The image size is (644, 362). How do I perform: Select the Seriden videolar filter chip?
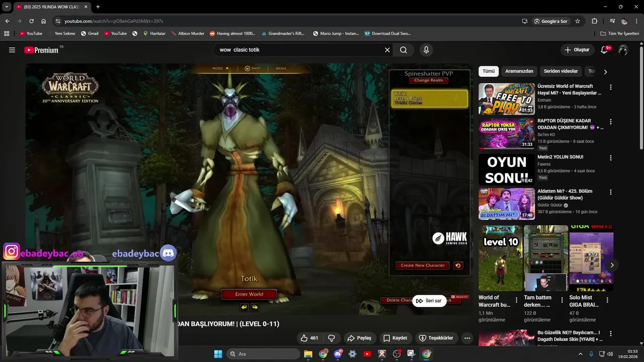tap(560, 71)
